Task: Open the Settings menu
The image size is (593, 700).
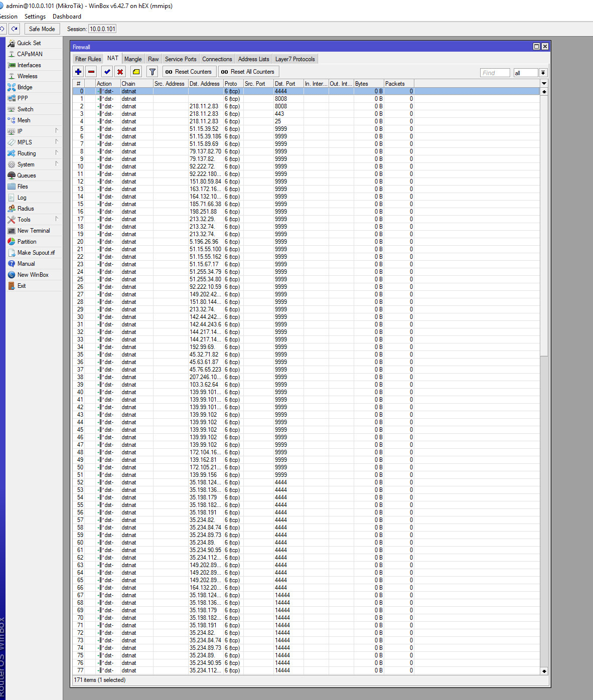Action: tap(35, 17)
